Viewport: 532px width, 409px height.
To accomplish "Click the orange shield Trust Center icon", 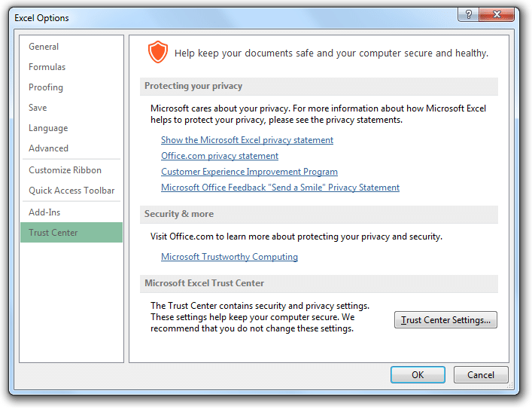I will [157, 52].
